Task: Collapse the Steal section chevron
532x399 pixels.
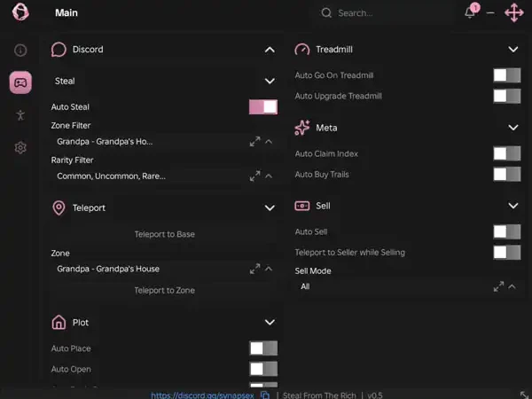Action: [x=270, y=81]
